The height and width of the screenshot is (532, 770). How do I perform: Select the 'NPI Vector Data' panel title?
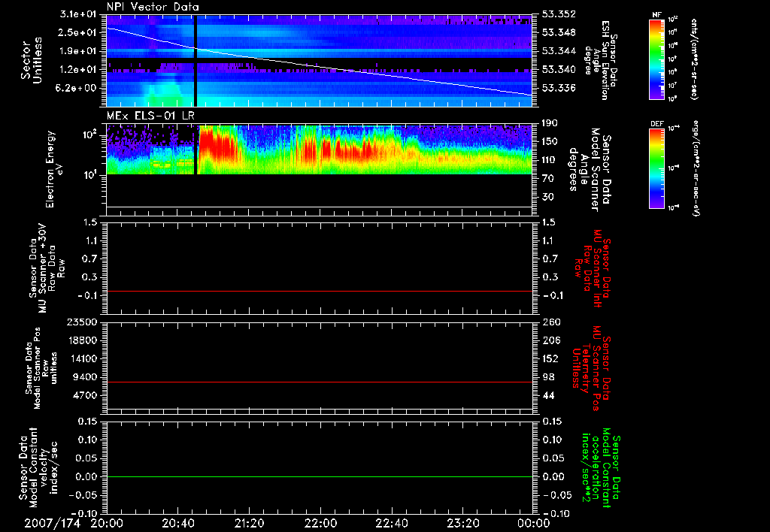[153, 7]
